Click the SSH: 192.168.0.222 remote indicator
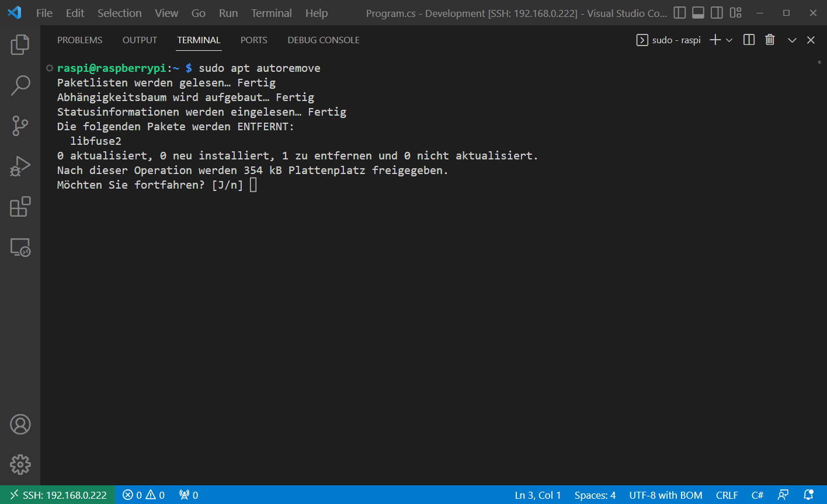The height and width of the screenshot is (504, 827). pyautogui.click(x=58, y=495)
